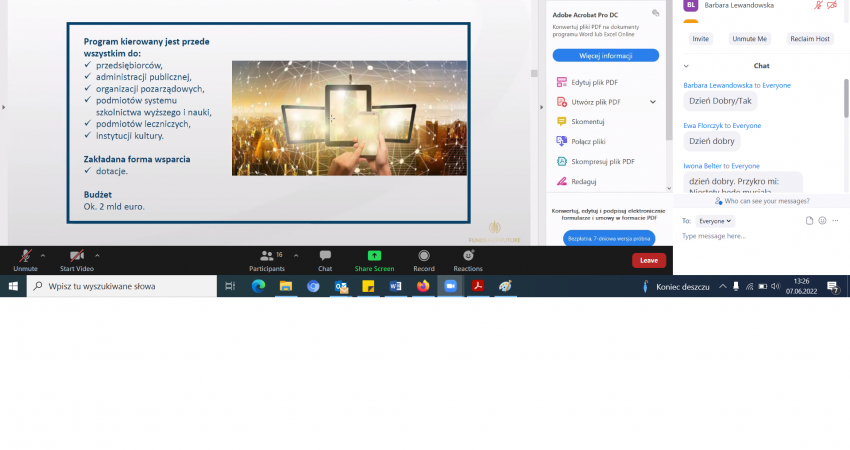The width and height of the screenshot is (850, 450).
Task: Click Unmute Me button
Action: pyautogui.click(x=749, y=38)
